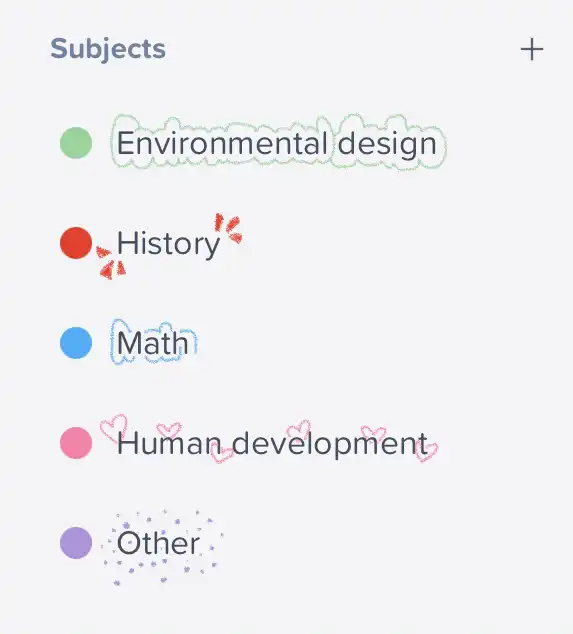Open the word Environmental in first subject

tap(222, 143)
